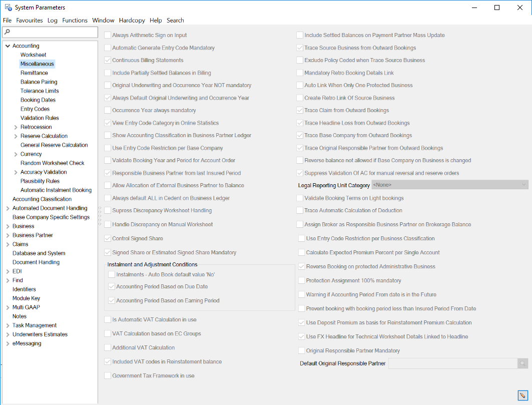The image size is (532, 405).
Task: Check Always Arithmetic Sign on Input
Action: click(x=107, y=34)
